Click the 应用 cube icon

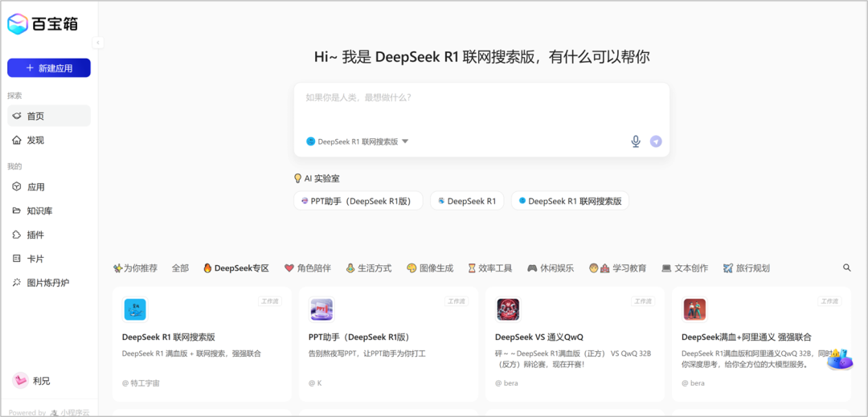(x=17, y=187)
